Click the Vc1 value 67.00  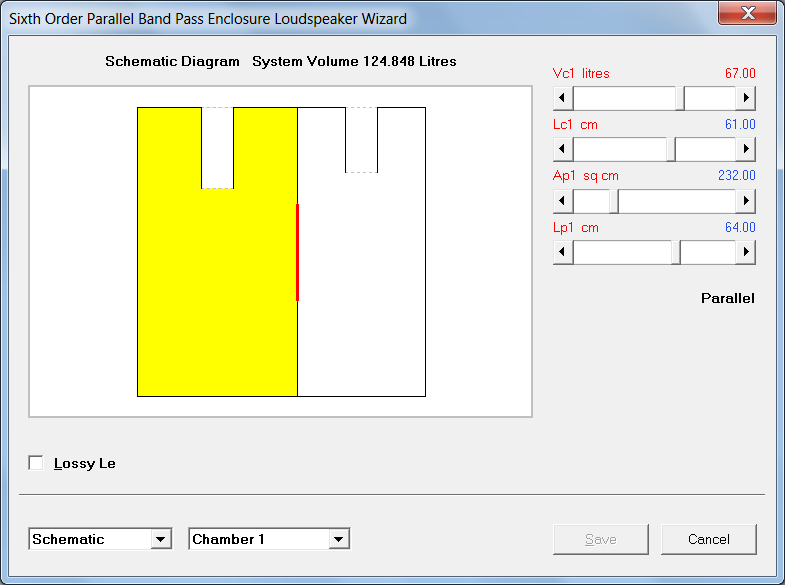(x=740, y=74)
